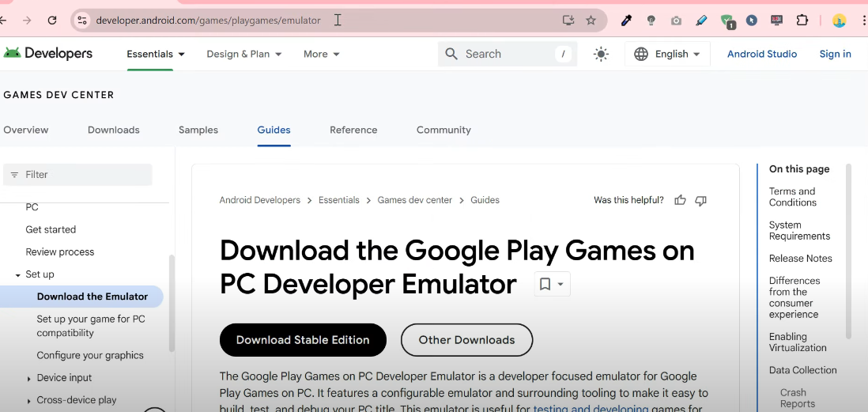Open the Design & Plan dropdown
The height and width of the screenshot is (412, 868).
[244, 54]
